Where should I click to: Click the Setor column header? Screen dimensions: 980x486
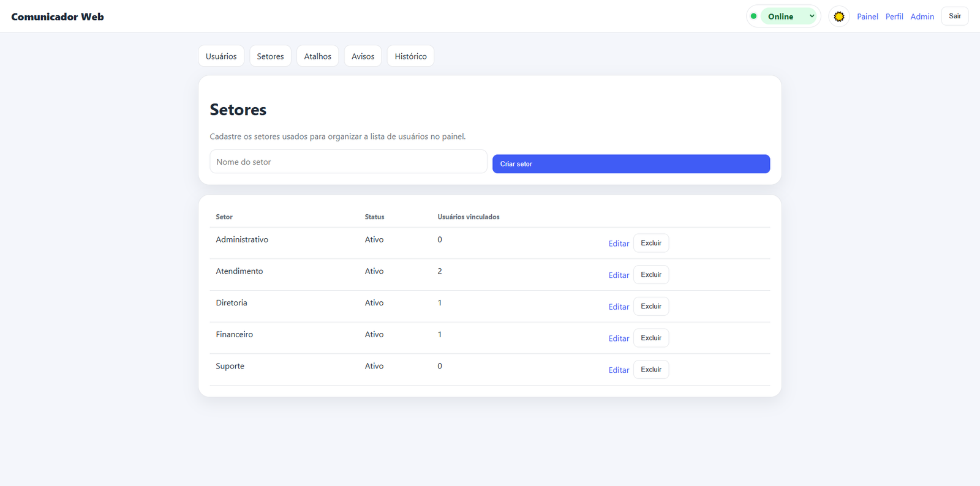(x=224, y=217)
